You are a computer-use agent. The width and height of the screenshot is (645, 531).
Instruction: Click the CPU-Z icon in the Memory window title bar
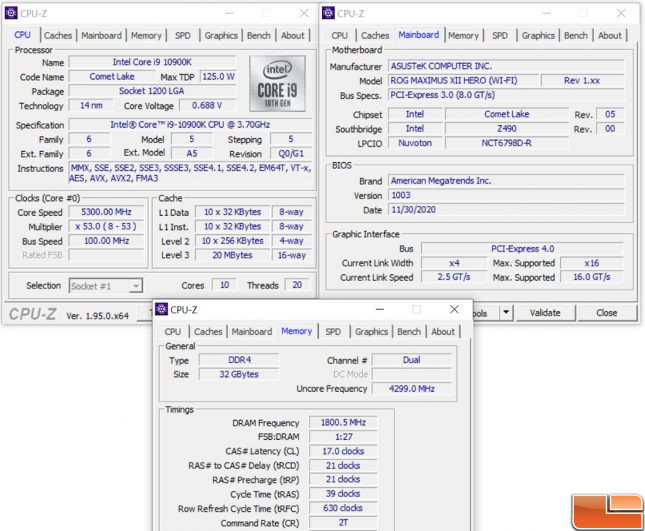(x=161, y=309)
